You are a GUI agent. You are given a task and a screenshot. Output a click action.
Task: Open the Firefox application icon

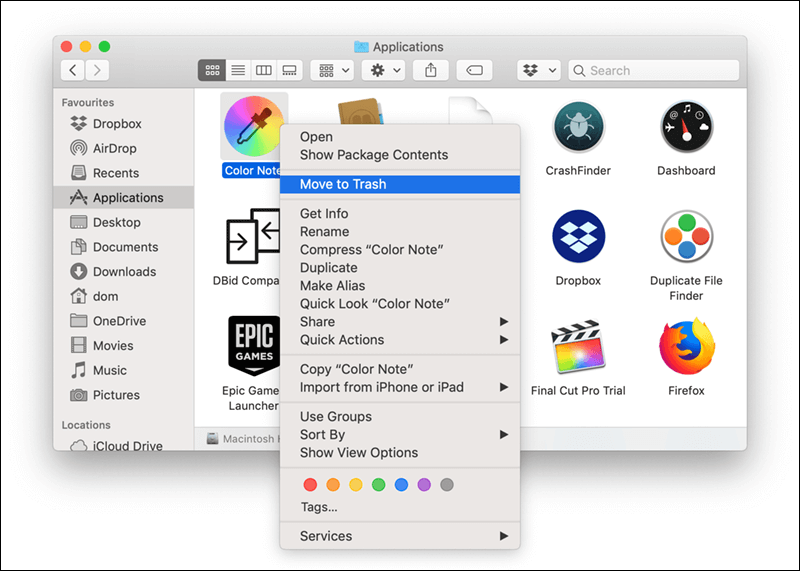pos(686,347)
